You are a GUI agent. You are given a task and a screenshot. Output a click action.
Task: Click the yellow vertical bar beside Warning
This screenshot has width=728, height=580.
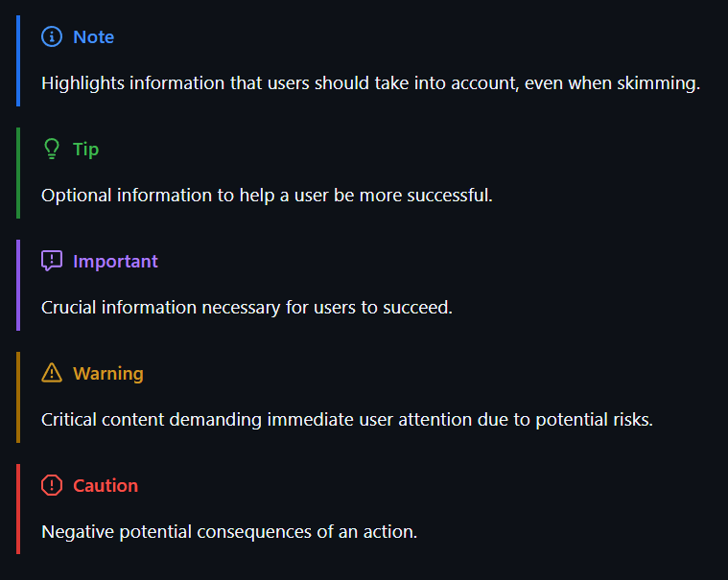click(18, 397)
